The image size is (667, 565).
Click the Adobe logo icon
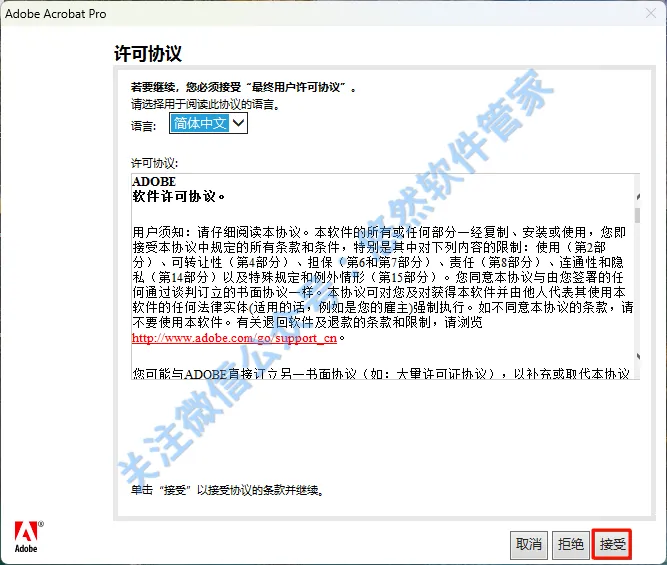[x=28, y=537]
